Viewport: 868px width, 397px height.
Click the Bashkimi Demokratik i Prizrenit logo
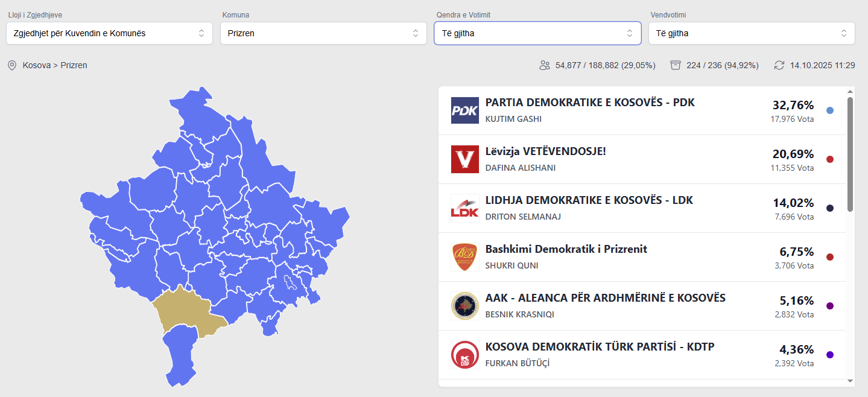click(464, 257)
